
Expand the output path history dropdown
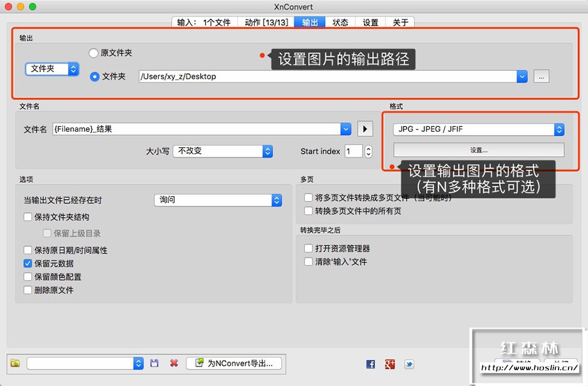pyautogui.click(x=522, y=77)
